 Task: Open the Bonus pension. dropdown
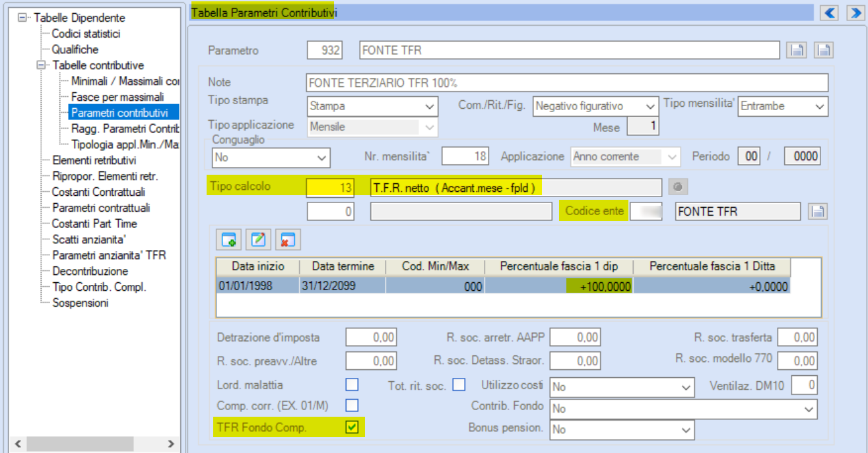[x=687, y=430]
